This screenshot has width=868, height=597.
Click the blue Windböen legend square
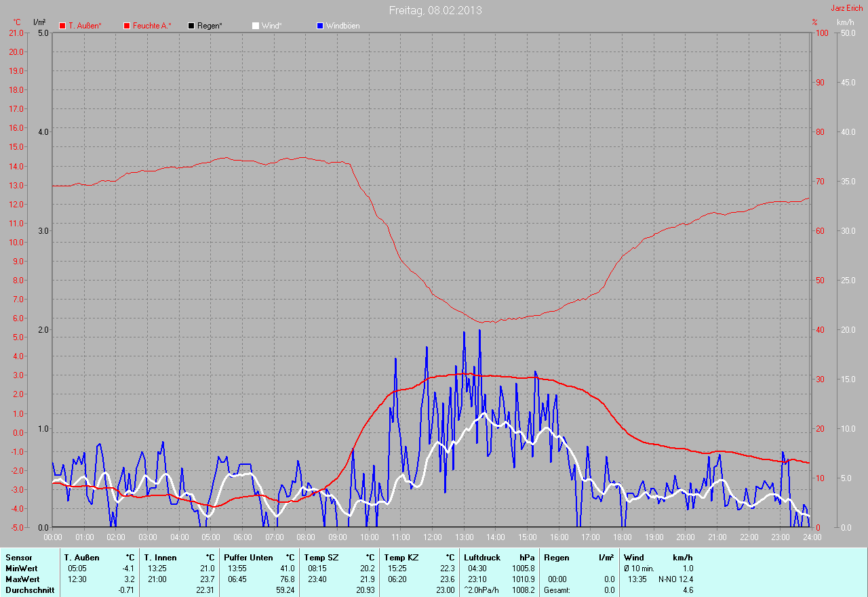(x=320, y=26)
